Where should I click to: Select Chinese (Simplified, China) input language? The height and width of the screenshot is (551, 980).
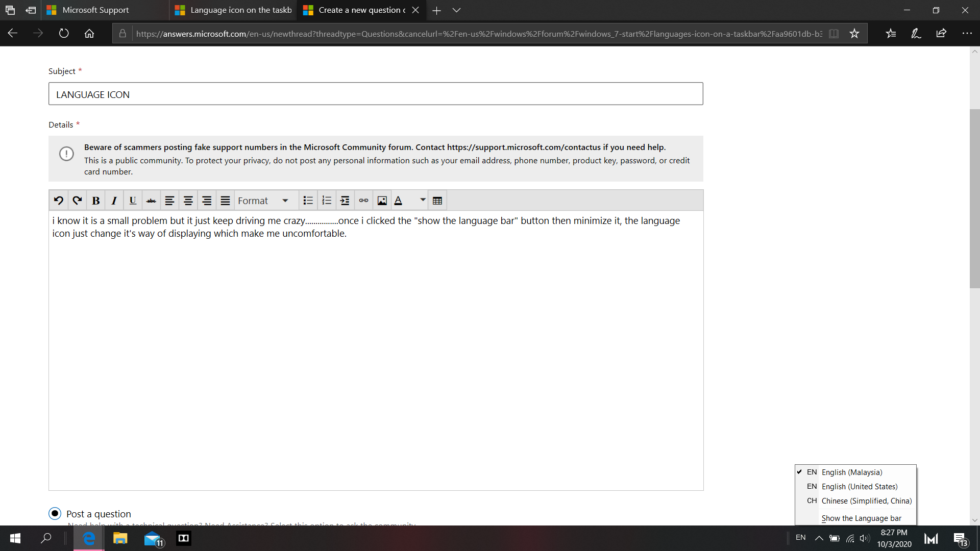(866, 501)
